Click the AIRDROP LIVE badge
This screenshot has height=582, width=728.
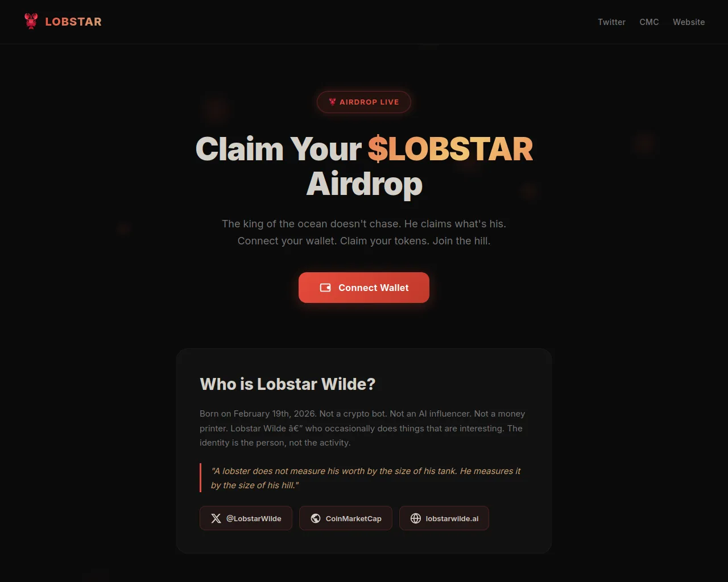tap(364, 102)
